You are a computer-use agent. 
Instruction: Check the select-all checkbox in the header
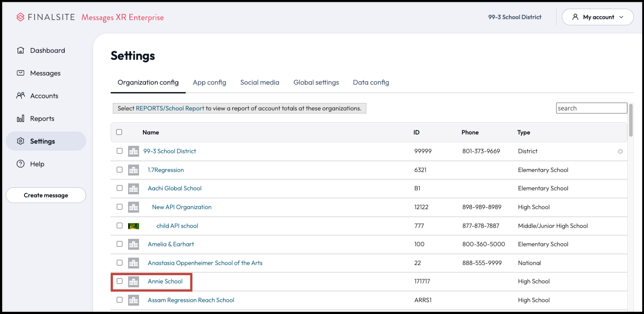tap(119, 131)
